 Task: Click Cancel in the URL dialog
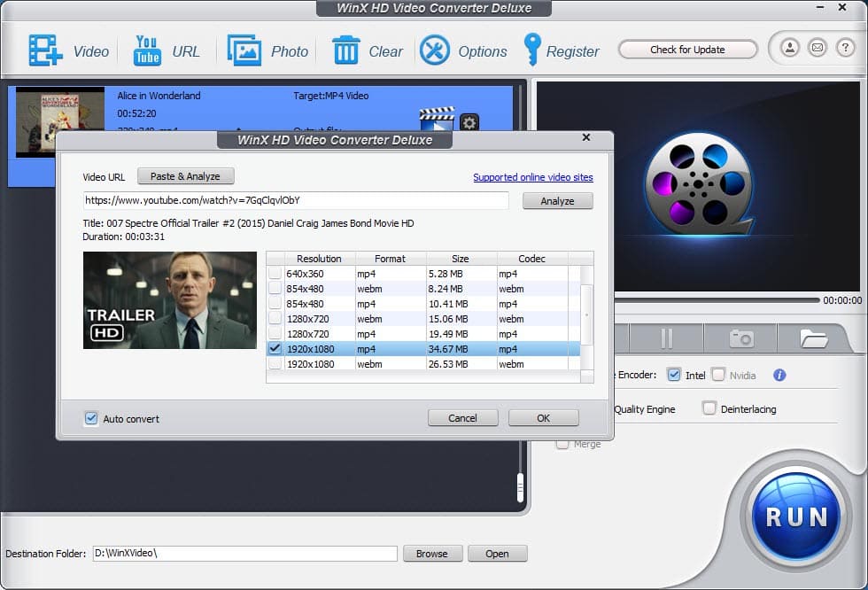coord(462,418)
